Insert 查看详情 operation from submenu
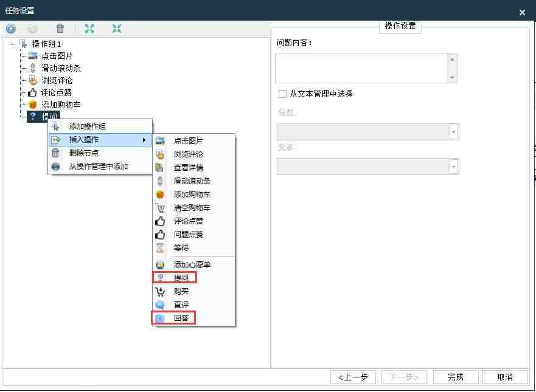 click(194, 168)
